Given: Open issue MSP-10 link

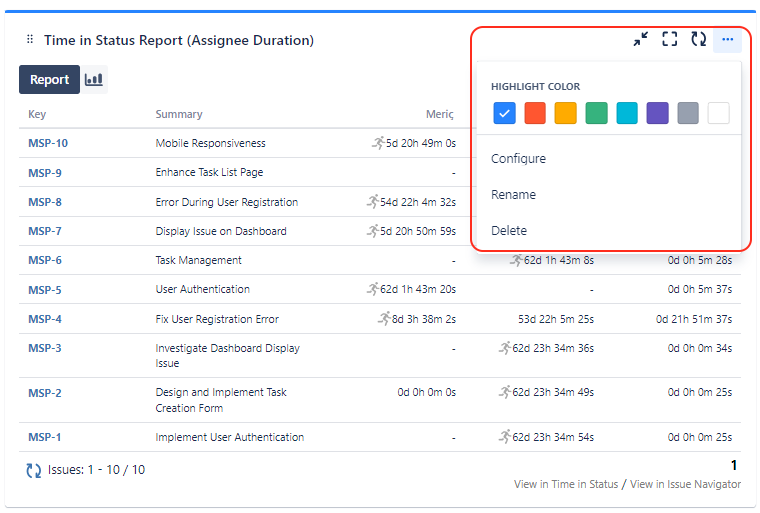Looking at the screenshot, I should pos(48,143).
